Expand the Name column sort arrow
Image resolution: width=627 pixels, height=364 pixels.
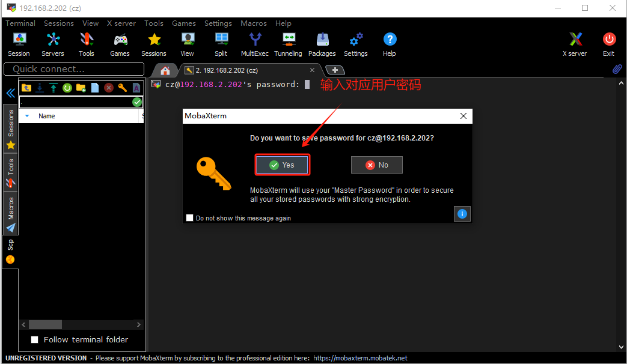coord(27,116)
